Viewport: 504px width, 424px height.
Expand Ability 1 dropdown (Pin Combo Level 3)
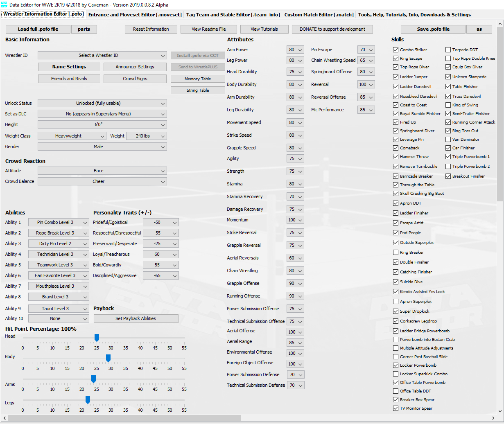tap(59, 223)
